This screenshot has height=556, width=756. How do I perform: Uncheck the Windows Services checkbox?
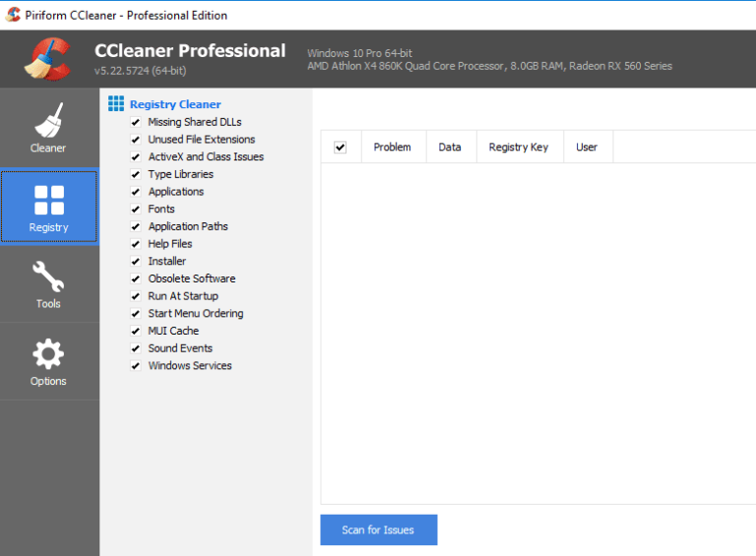coord(135,366)
